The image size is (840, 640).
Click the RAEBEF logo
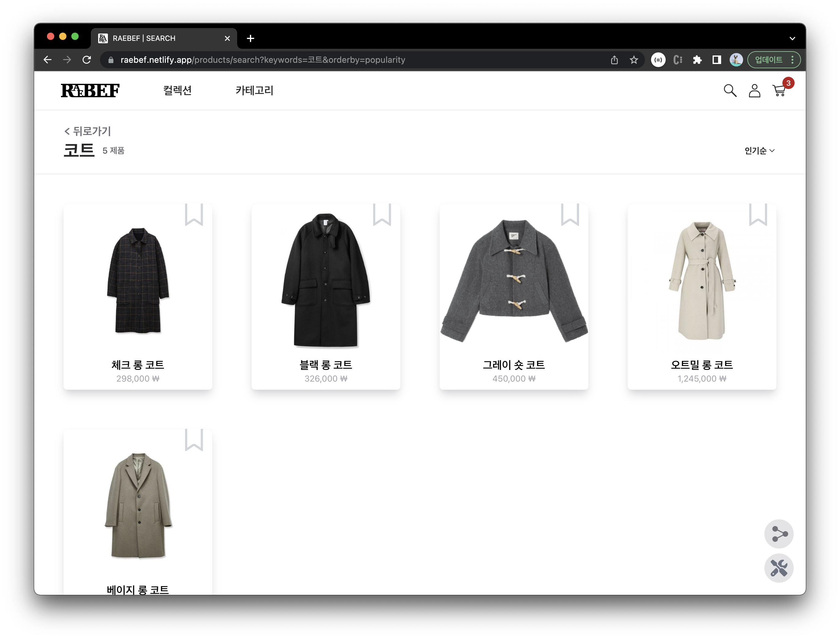[90, 91]
